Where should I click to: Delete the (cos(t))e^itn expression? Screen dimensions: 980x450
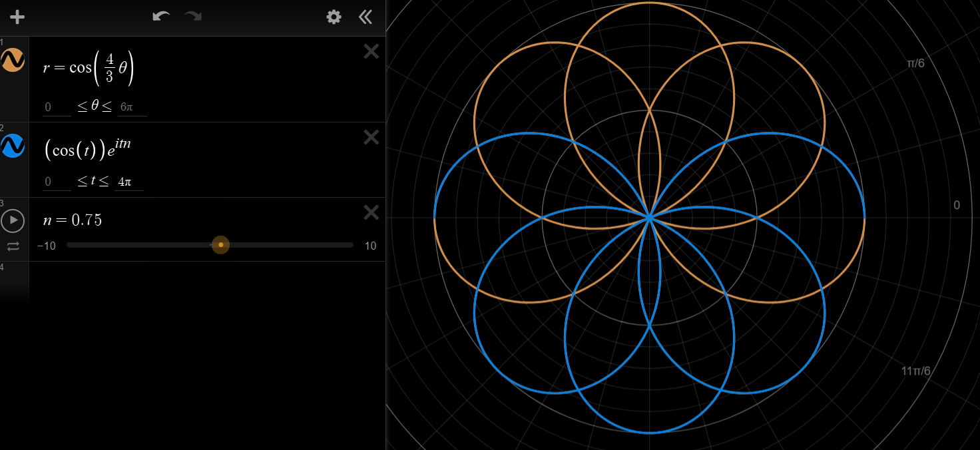(371, 137)
